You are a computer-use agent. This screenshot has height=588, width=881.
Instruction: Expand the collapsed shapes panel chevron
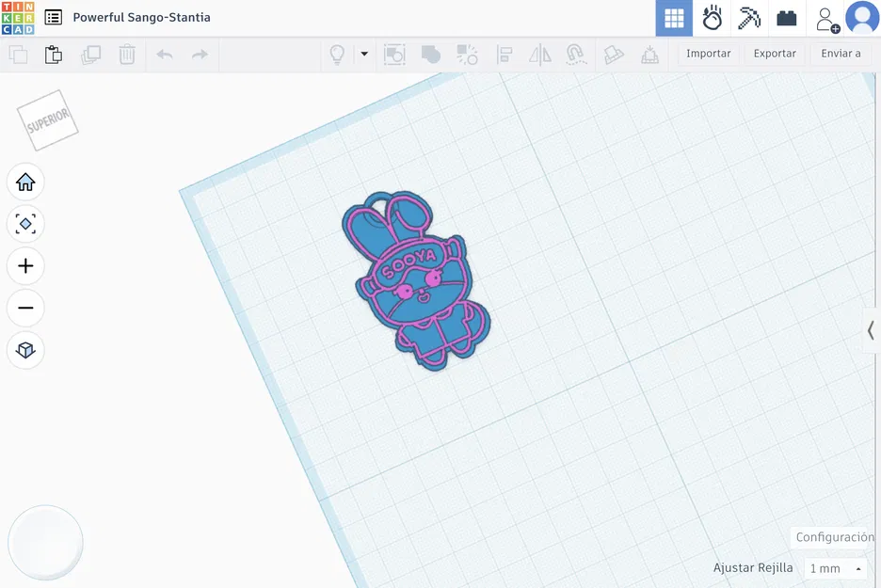pyautogui.click(x=871, y=330)
